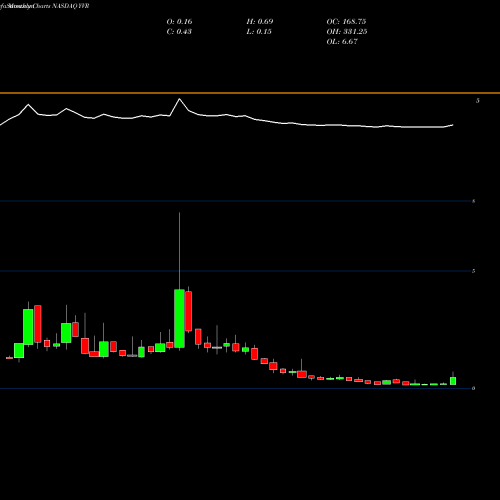The image size is (500, 500).
Task: Select the high value 'H: 0.69'
Action: pyautogui.click(x=260, y=22)
